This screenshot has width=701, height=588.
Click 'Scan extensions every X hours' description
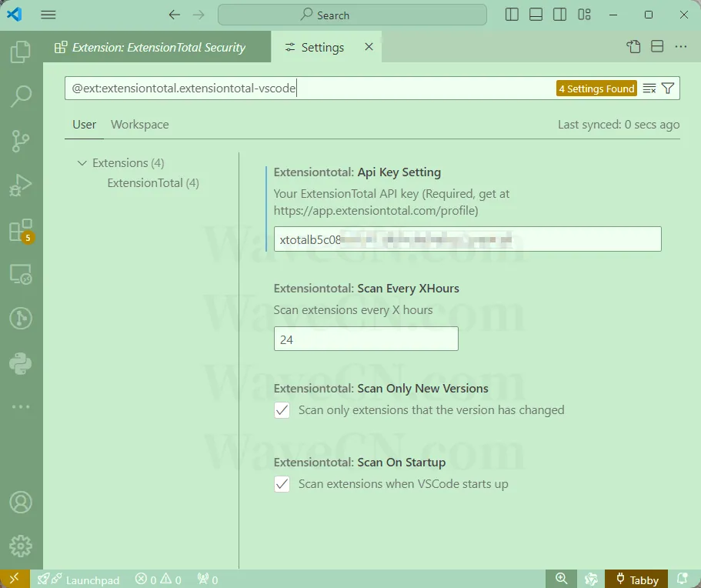tap(353, 310)
